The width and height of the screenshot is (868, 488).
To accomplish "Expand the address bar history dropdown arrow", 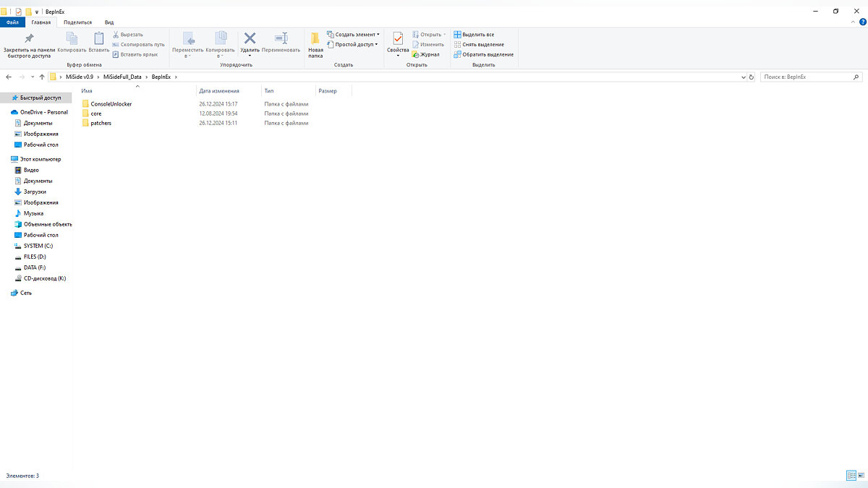I will click(743, 77).
